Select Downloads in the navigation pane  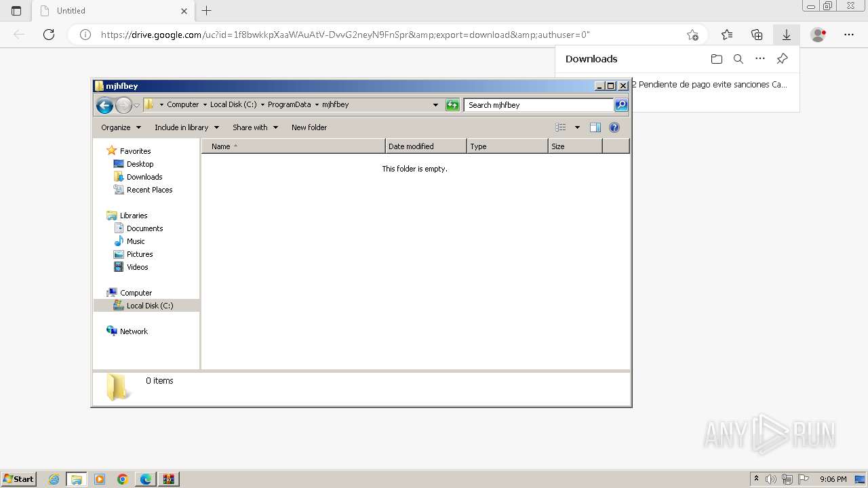tap(144, 177)
